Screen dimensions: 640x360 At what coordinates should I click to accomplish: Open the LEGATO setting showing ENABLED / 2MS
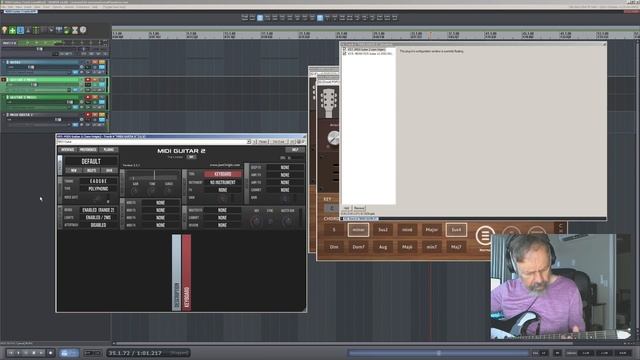[98, 218]
